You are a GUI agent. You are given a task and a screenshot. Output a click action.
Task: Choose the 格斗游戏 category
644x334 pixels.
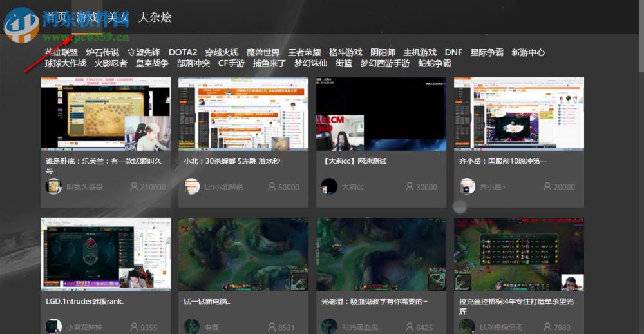(346, 53)
